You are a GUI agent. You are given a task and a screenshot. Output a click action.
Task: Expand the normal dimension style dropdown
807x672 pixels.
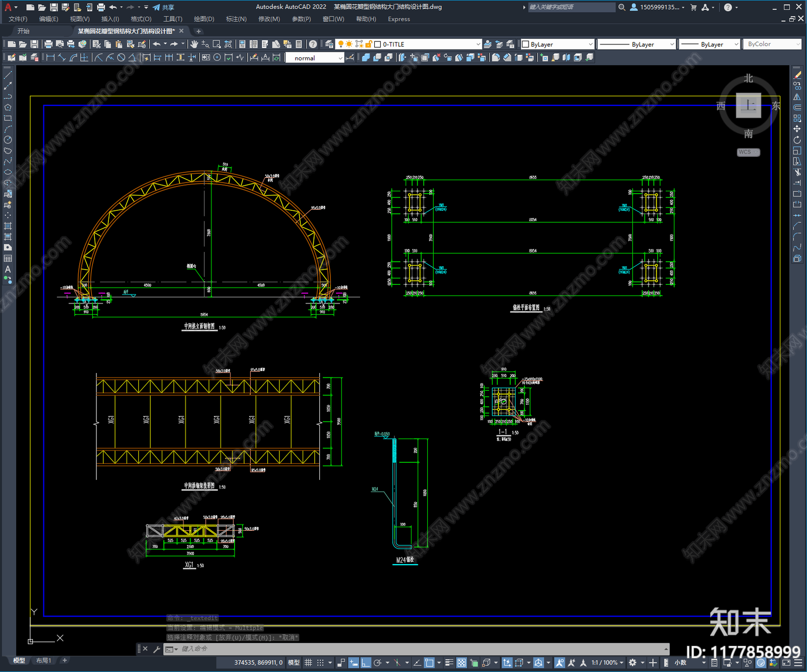[315, 58]
